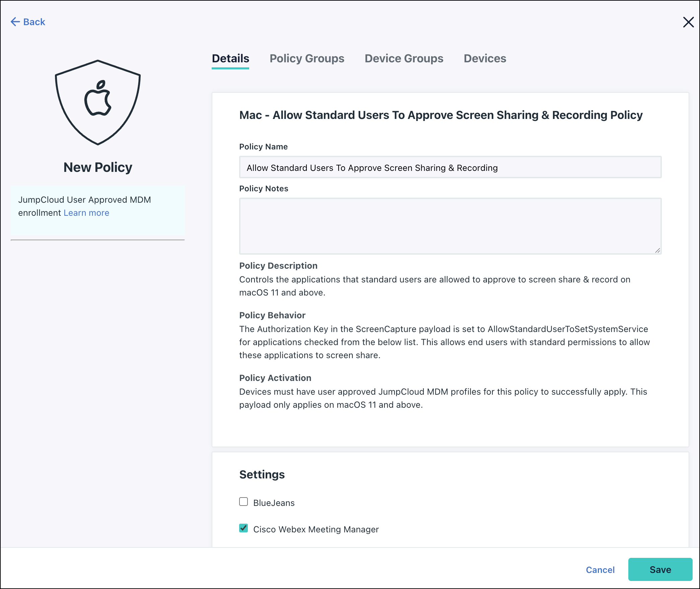This screenshot has height=589, width=700.
Task: Switch to the Policy Groups tab
Action: [307, 59]
